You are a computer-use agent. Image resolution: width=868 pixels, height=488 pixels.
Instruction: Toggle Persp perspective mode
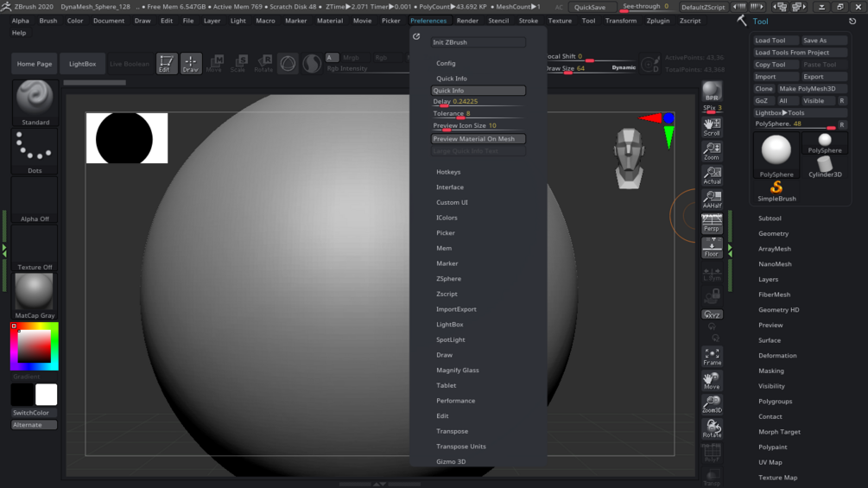coord(712,224)
